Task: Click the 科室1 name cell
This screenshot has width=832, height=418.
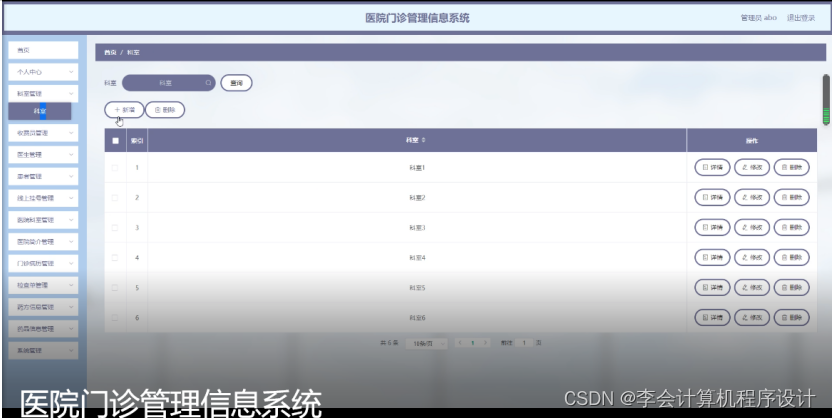Action: click(417, 168)
